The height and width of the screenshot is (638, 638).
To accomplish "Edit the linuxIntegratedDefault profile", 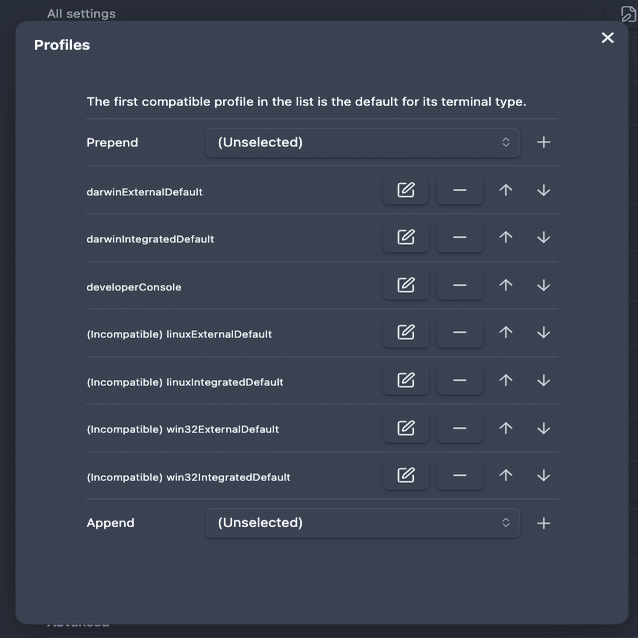I will 406,380.
